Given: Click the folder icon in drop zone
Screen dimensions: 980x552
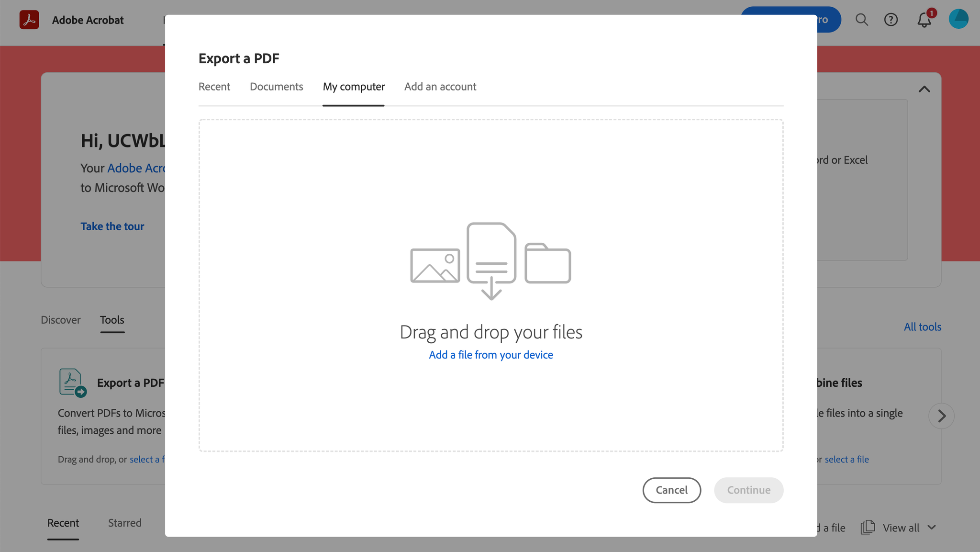Looking at the screenshot, I should click(548, 263).
